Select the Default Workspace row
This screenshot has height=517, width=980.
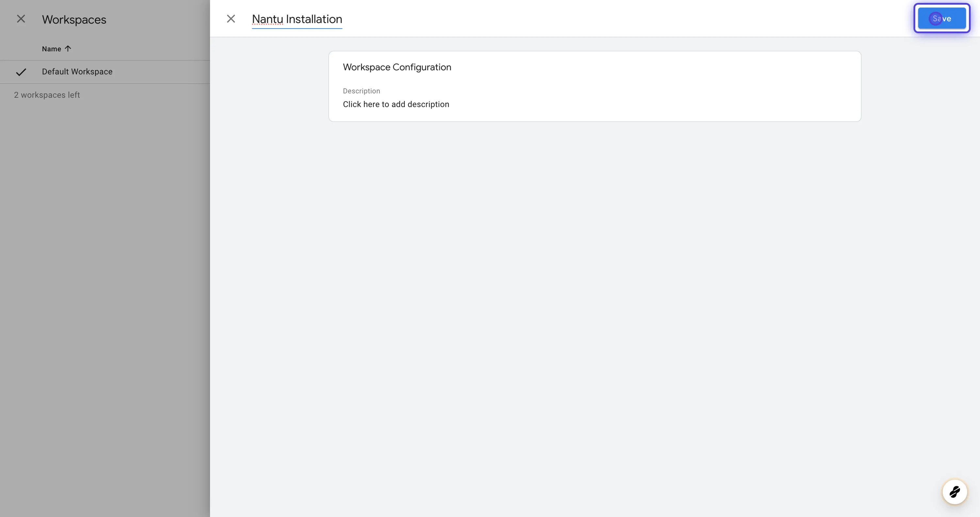click(x=77, y=72)
